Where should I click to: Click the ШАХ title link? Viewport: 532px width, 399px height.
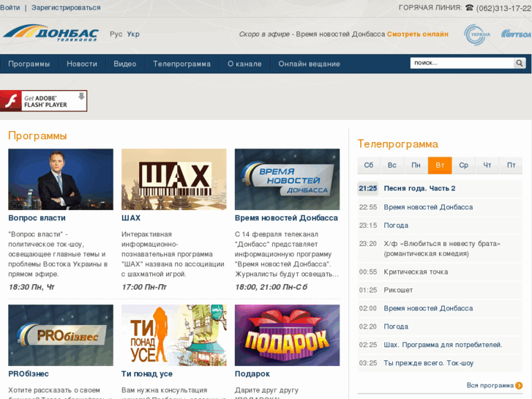[x=131, y=218]
